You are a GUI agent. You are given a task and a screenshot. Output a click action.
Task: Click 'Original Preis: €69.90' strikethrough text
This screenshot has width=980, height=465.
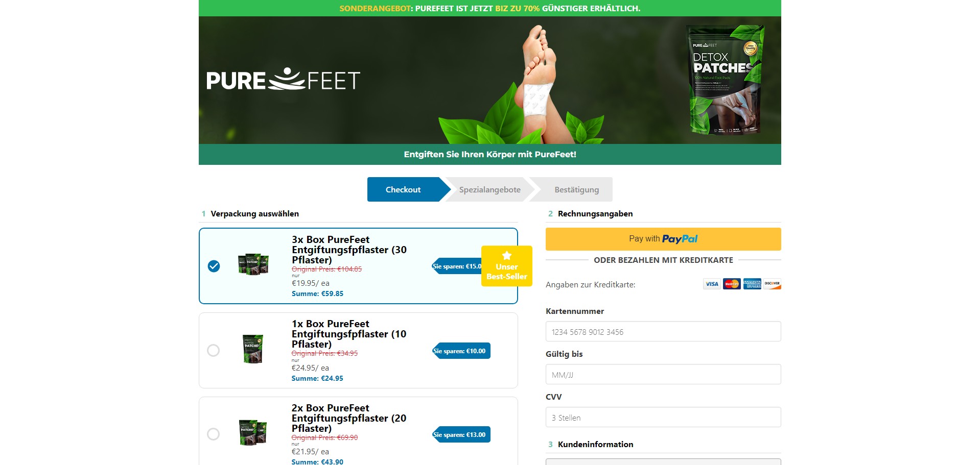click(x=324, y=437)
